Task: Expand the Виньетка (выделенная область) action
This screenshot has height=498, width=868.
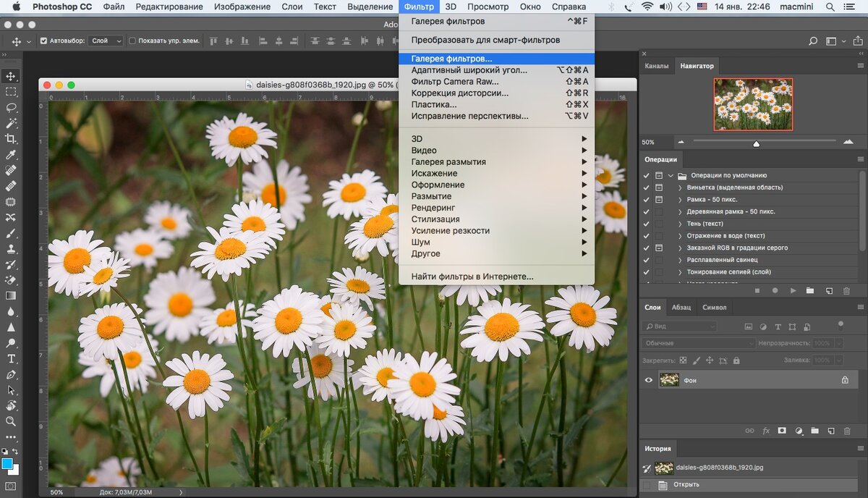Action: point(680,187)
